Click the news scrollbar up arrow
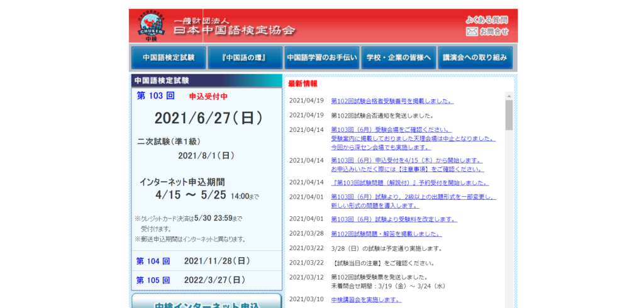 509,96
